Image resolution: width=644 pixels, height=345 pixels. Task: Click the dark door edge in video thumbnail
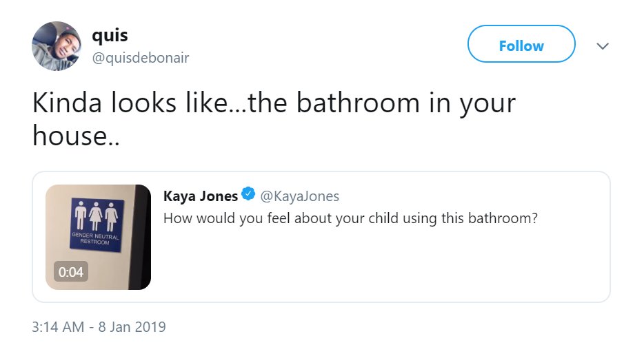click(x=140, y=237)
